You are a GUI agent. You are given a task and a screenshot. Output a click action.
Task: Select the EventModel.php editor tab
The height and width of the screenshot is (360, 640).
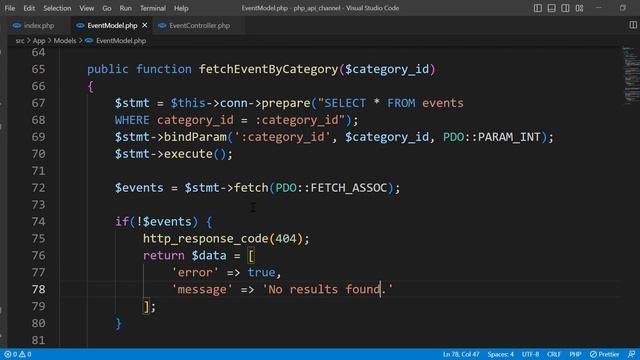click(x=112, y=25)
